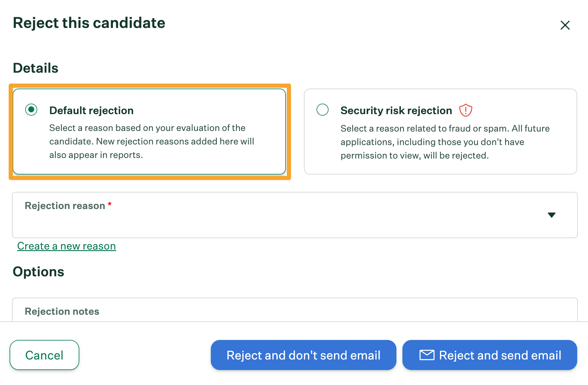Click the envelope icon on send email button
This screenshot has width=588, height=385.
tap(427, 355)
